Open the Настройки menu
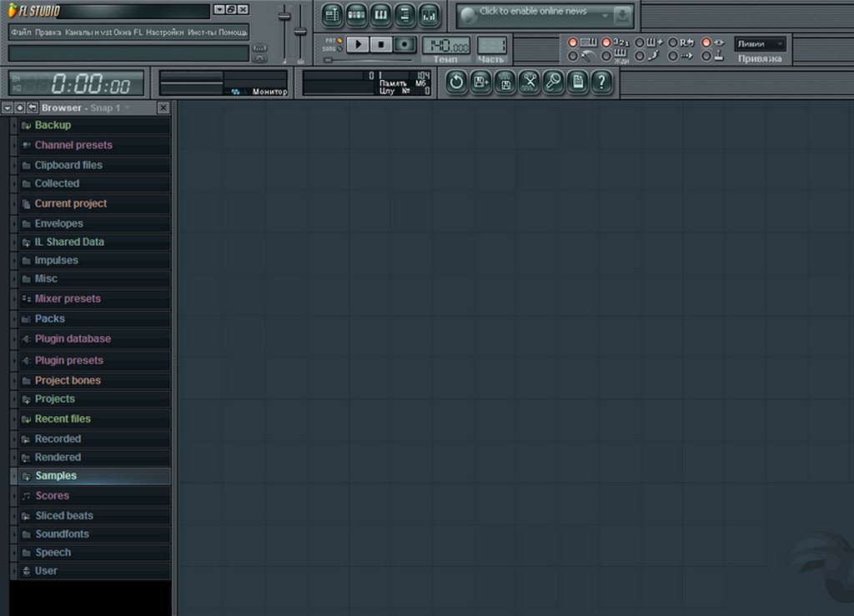The height and width of the screenshot is (616, 854). 165,32
